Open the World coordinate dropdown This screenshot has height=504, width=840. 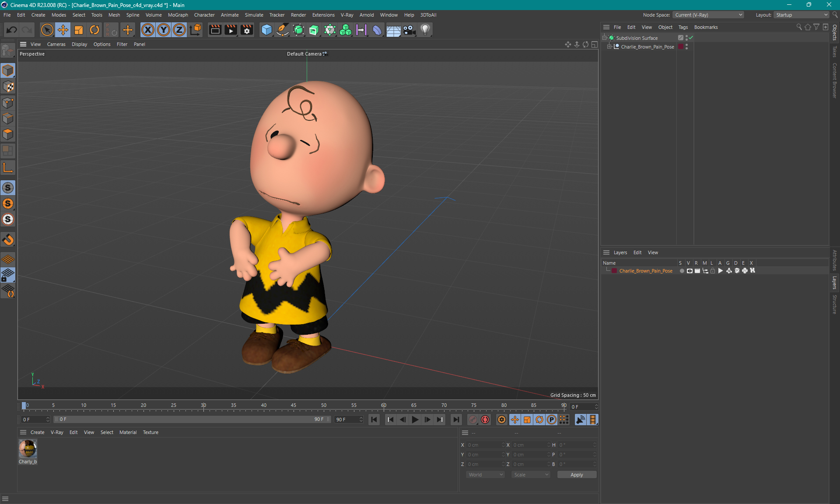(485, 475)
